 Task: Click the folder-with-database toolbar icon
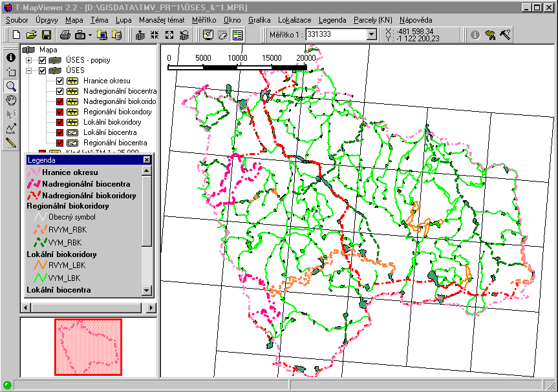(117, 35)
